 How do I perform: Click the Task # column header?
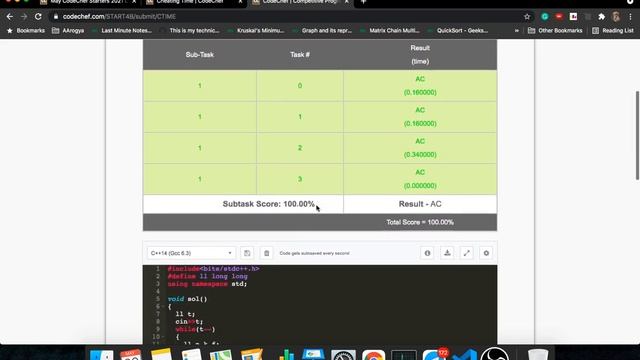click(300, 55)
